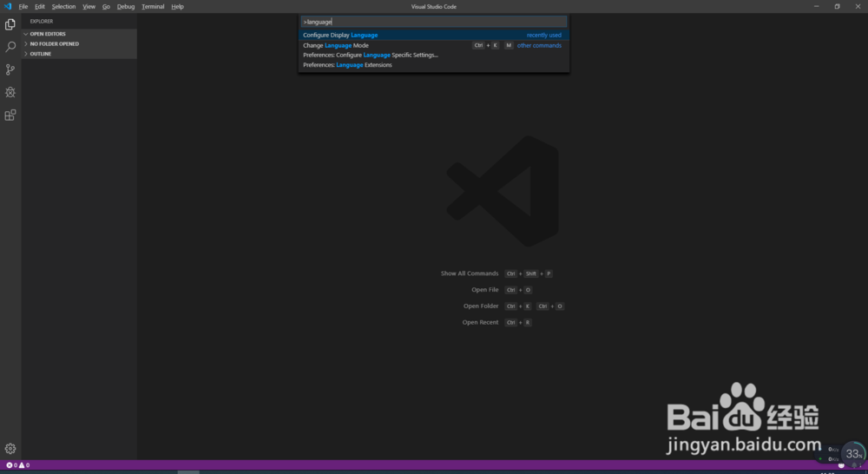Screen dimensions: 868x474
Task: Click the errors count icon in status bar
Action: [x=11, y=465]
